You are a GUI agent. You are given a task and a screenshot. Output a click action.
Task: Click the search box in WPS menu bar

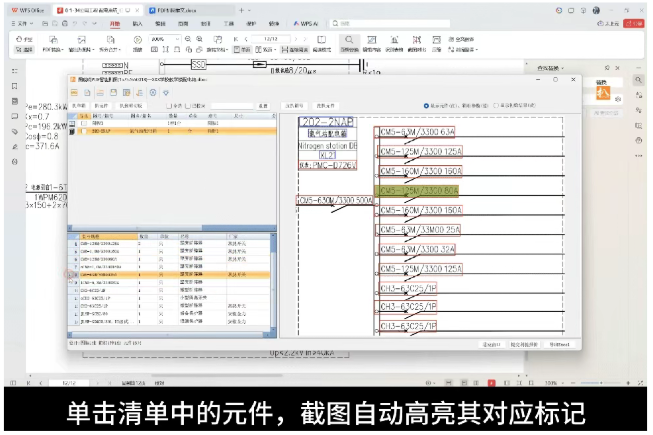click(x=390, y=24)
